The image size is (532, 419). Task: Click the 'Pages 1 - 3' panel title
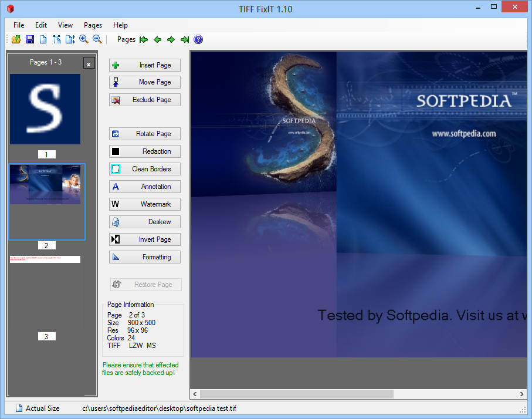click(x=46, y=62)
